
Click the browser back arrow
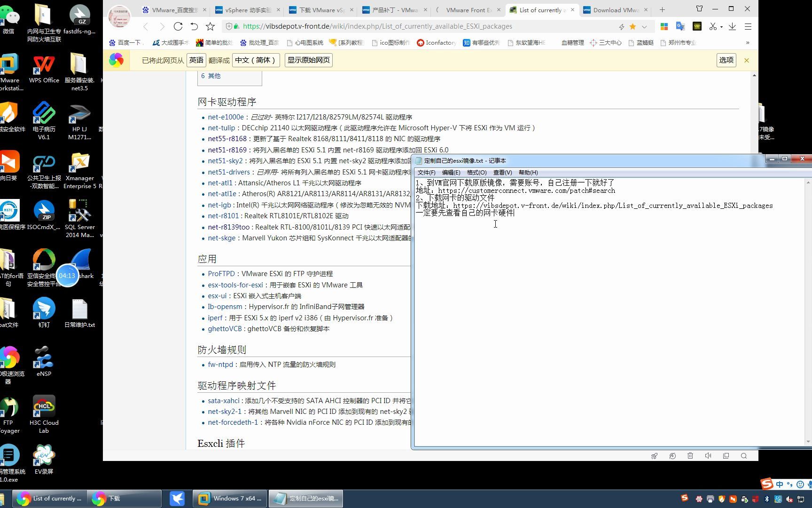146,26
